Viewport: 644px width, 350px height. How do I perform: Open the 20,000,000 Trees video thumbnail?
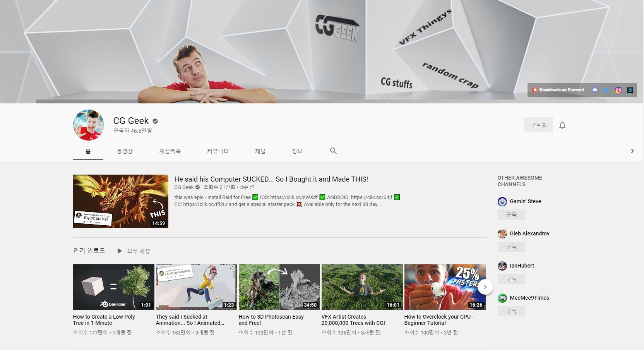(362, 287)
